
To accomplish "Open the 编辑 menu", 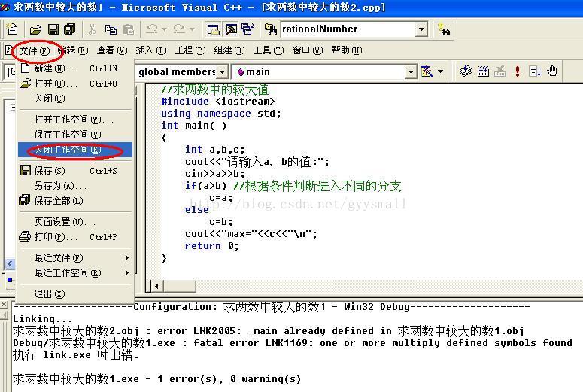I will pyautogui.click(x=73, y=50).
